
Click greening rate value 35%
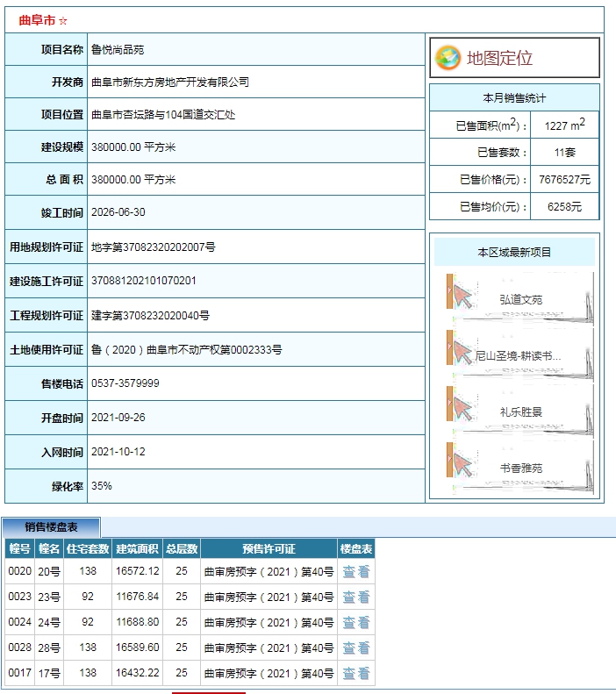point(102,485)
